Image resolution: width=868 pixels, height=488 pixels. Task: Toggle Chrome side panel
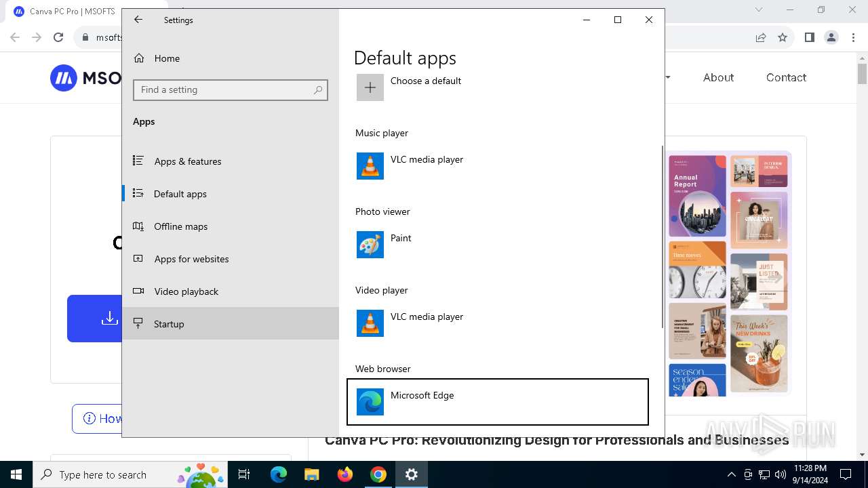(x=809, y=37)
